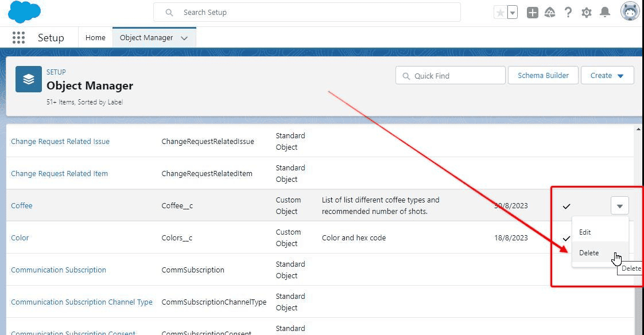Click the Color and hex code description

[x=354, y=237]
